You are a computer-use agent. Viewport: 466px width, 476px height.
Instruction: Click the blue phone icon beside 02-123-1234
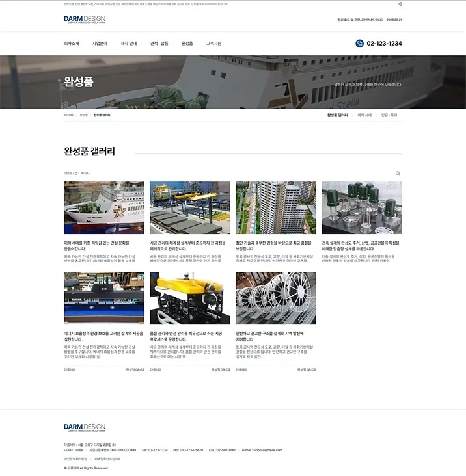pos(359,44)
